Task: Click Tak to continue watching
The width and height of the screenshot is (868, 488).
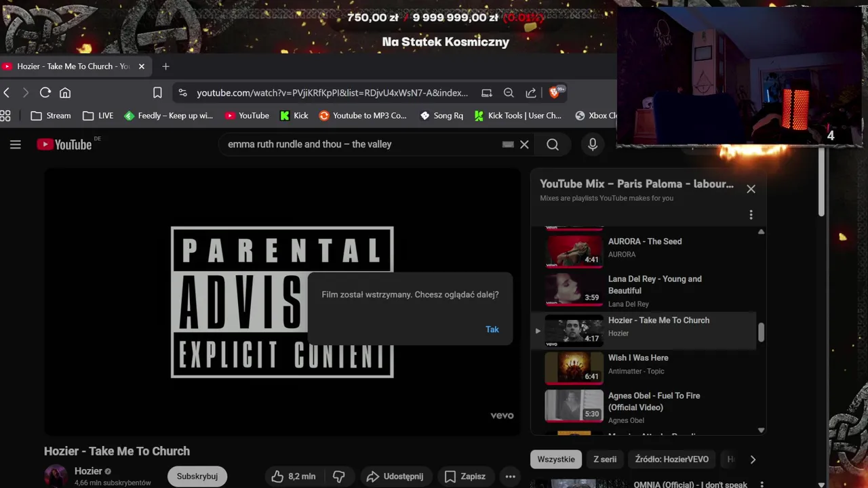Action: pyautogui.click(x=492, y=329)
